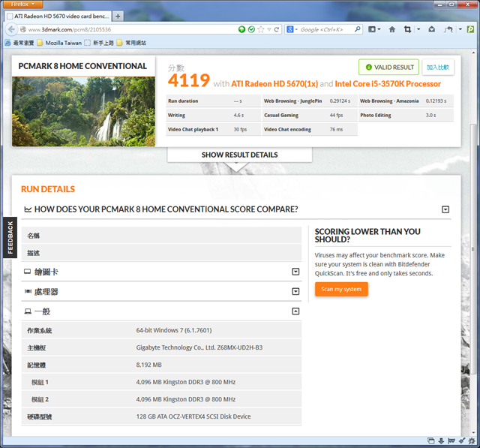Screen dimensions: 480x448
Task: Reload the page with the refresh icon
Action: (277, 29)
